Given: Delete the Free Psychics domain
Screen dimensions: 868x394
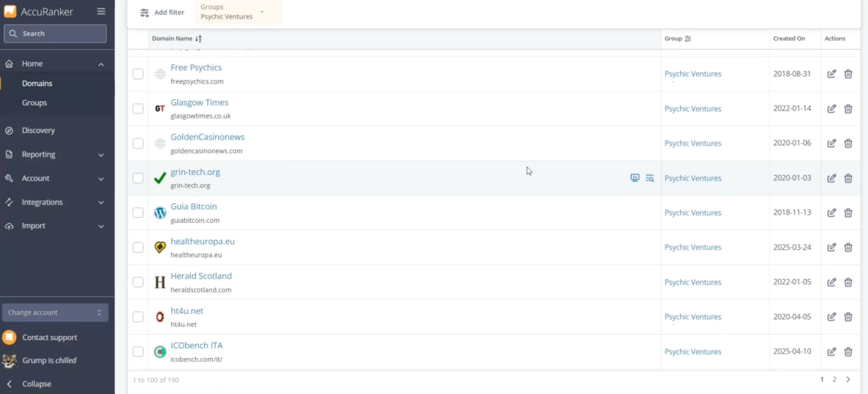Looking at the screenshot, I should (x=848, y=74).
